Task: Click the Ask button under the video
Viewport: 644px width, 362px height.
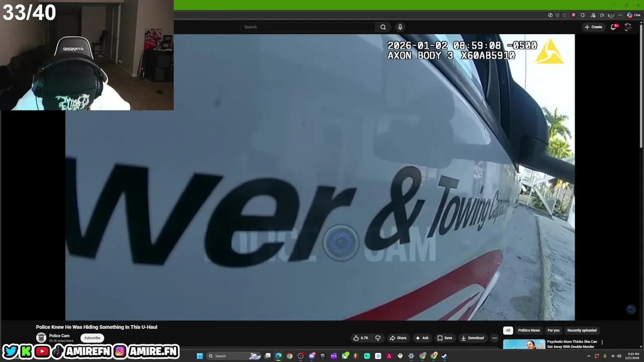Action: [x=422, y=338]
